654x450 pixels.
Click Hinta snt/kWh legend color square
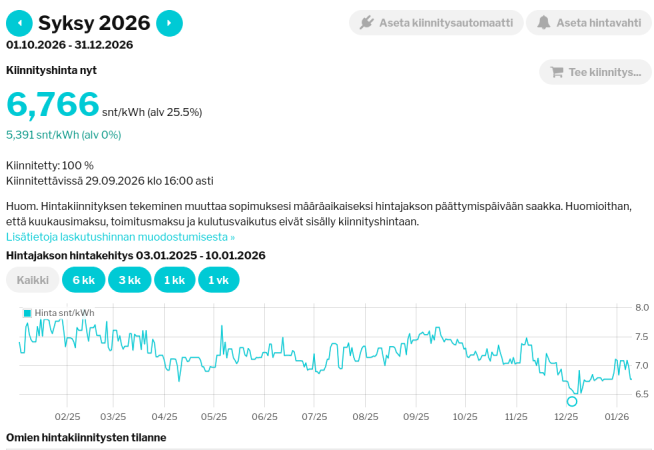(x=28, y=313)
